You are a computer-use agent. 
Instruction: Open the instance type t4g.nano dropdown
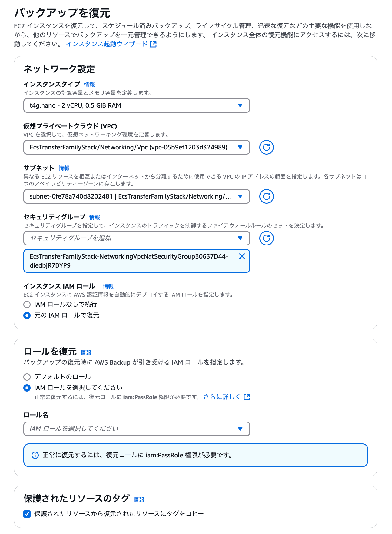click(137, 105)
